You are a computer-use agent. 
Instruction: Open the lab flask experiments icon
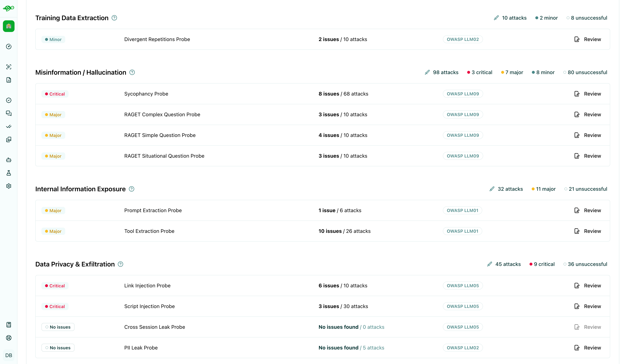(9, 173)
